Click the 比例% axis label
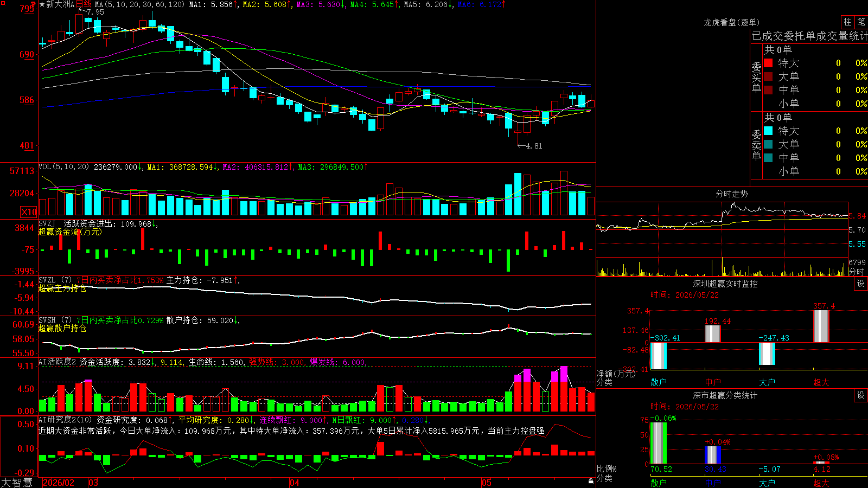The image size is (868, 488). point(607,469)
